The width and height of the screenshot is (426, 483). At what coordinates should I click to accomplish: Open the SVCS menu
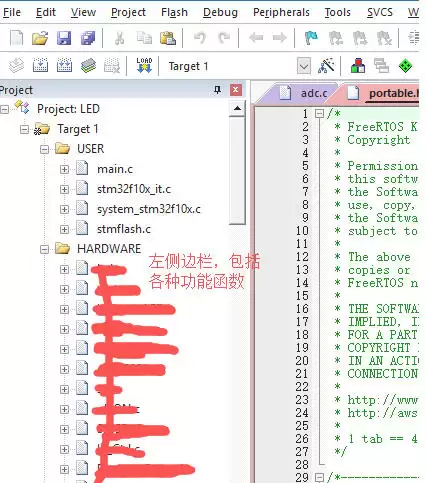380,12
